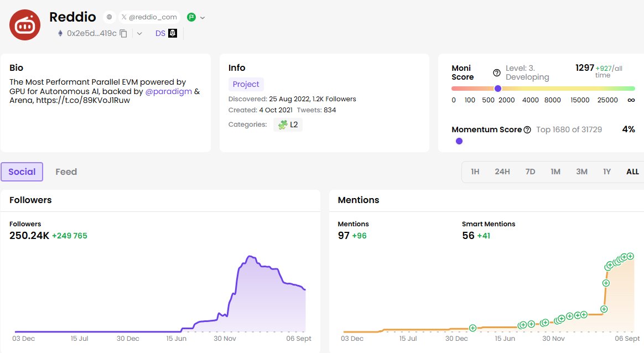Select the 7D time range
Viewport: 644px width, 353px height.
530,172
